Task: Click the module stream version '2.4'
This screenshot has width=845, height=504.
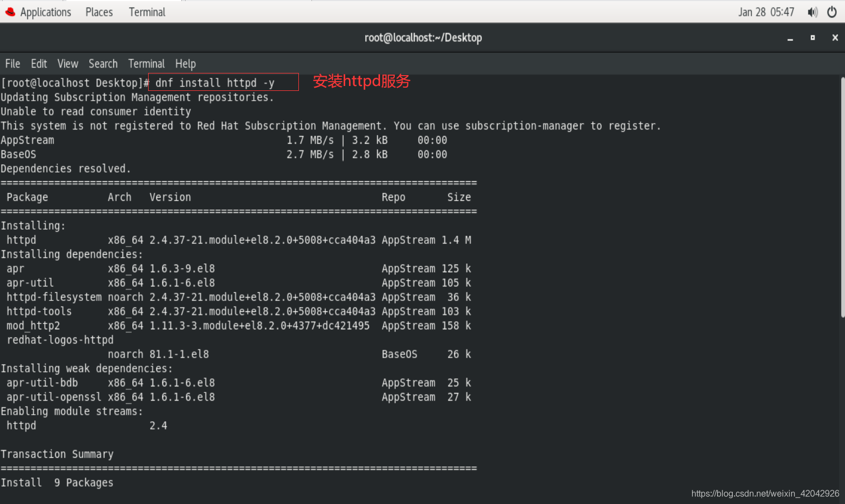Action: pos(158,426)
